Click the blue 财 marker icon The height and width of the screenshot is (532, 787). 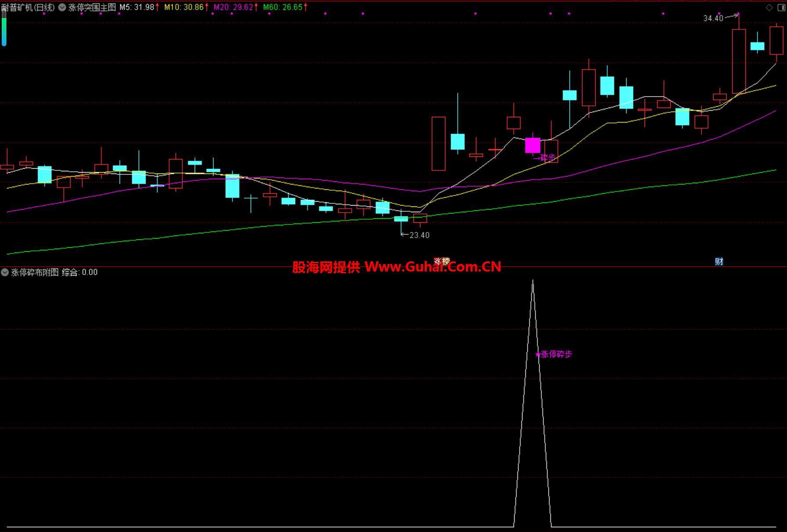(x=719, y=262)
